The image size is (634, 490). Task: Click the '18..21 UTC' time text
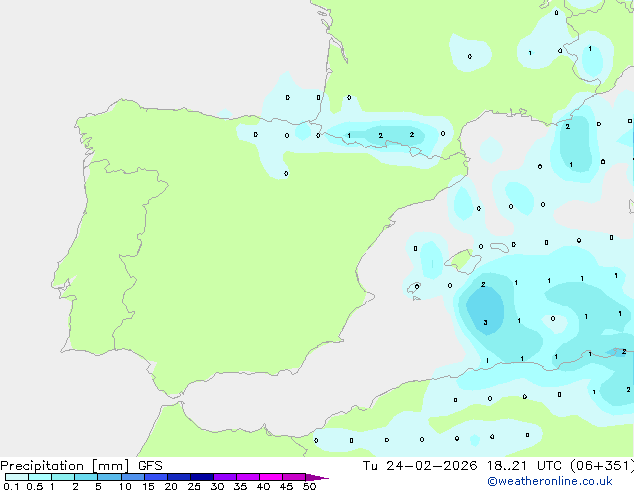(524, 466)
